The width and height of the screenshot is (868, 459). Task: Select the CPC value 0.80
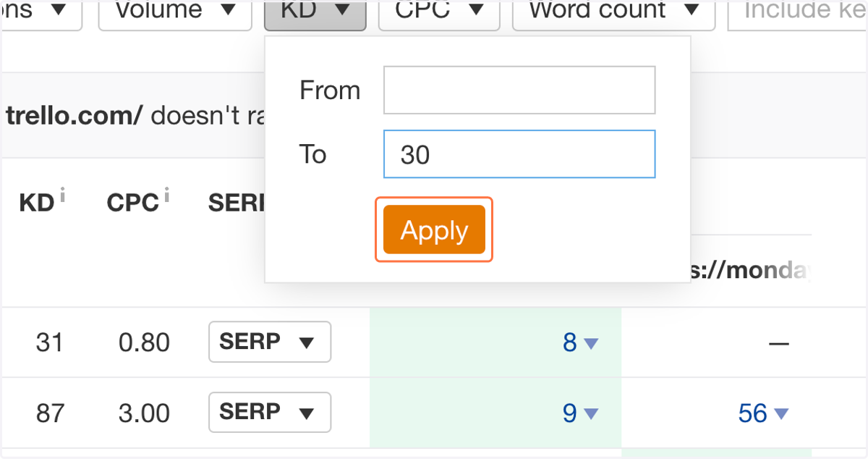(145, 342)
